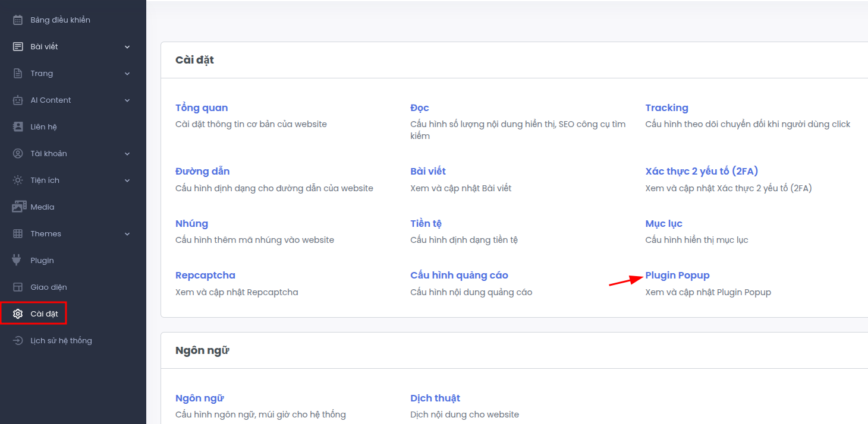Expand the Trang submenu chevron

[127, 74]
